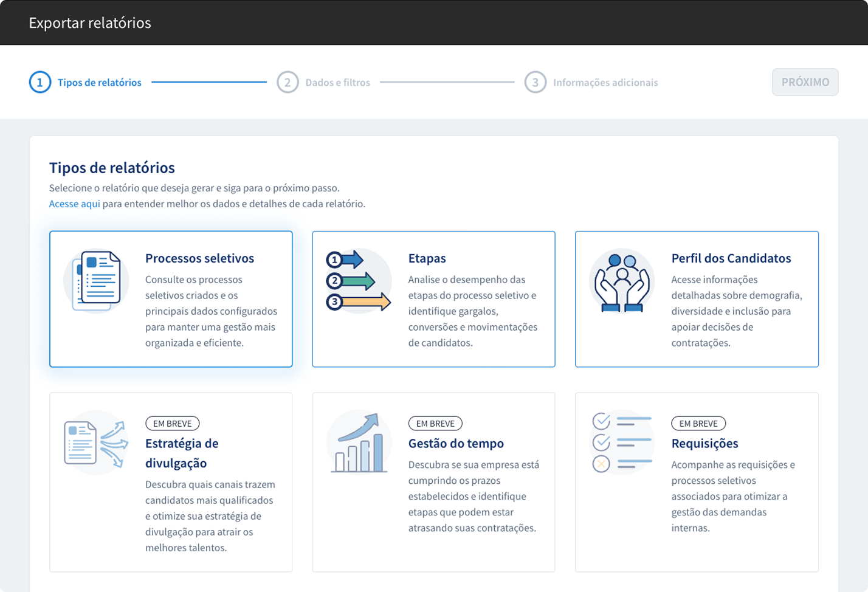Screen dimensions: 868x592
Task: Click the Gestão do tempo bar chart icon
Action: 359,442
